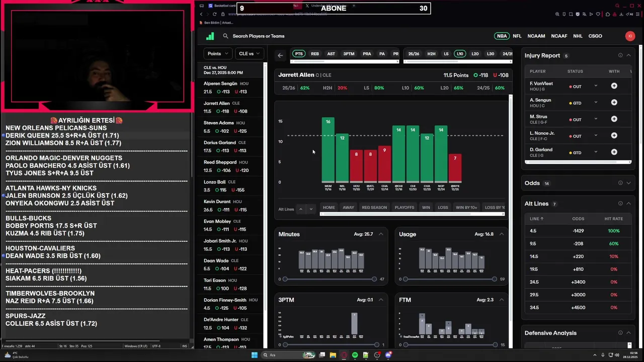The image size is (644, 362).
Task: Apply the REG SEASON filter
Action: pos(374,208)
